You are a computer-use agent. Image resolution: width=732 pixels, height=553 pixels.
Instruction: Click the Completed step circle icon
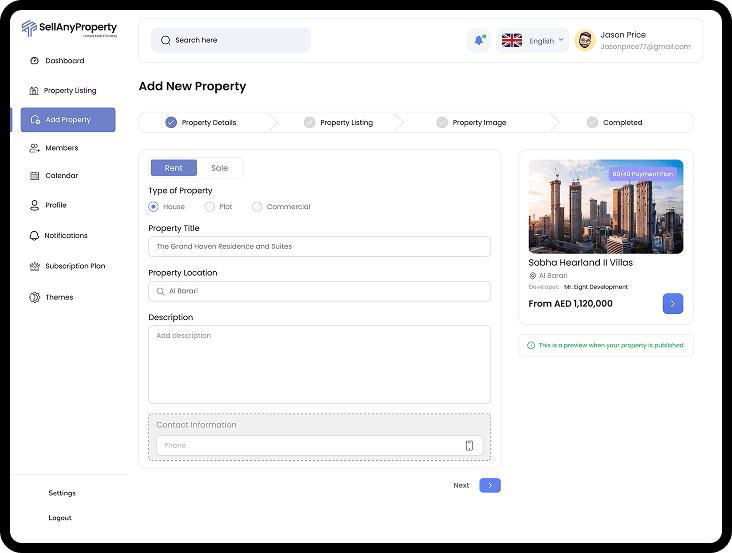pos(592,122)
